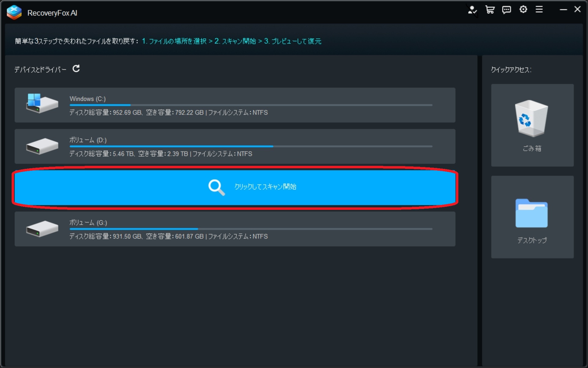Click the ごみ箱 label
Screen dimensions: 588x368
point(532,149)
